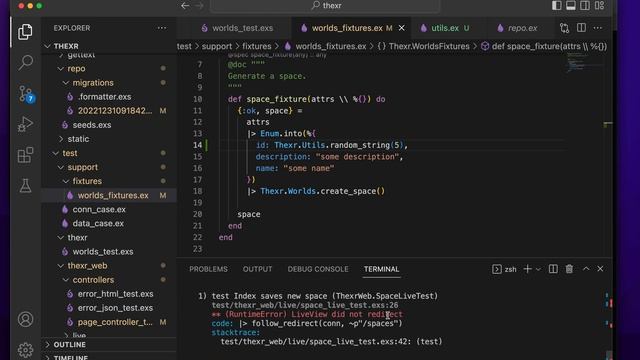
Task: Toggle secondary side bar layout icon
Action: pyautogui.click(x=585, y=5)
